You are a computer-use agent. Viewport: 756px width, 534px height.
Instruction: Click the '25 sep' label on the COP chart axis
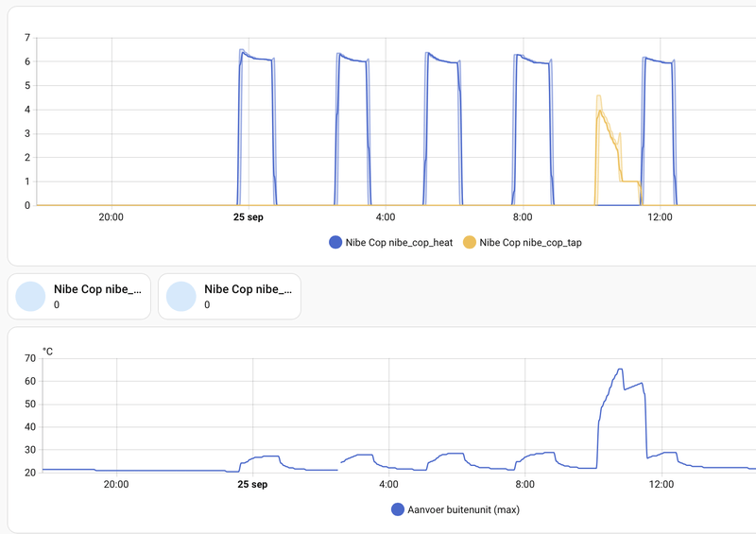tap(249, 216)
